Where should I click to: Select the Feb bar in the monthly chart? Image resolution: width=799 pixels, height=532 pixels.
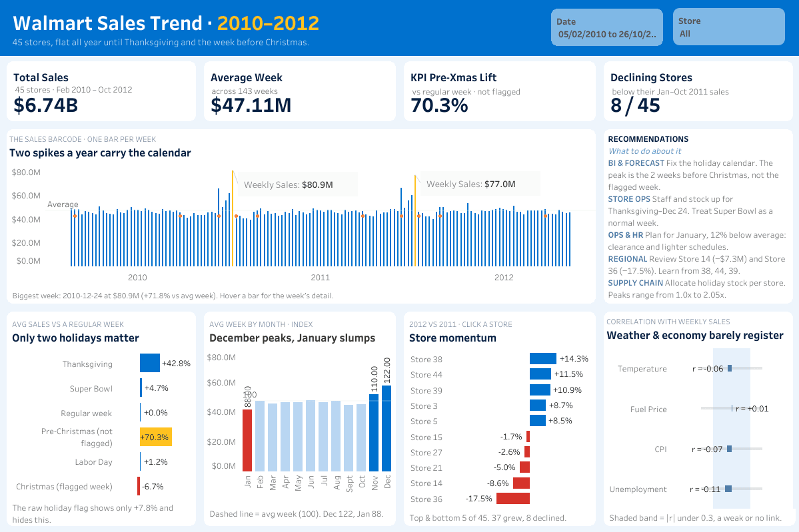(x=260, y=435)
